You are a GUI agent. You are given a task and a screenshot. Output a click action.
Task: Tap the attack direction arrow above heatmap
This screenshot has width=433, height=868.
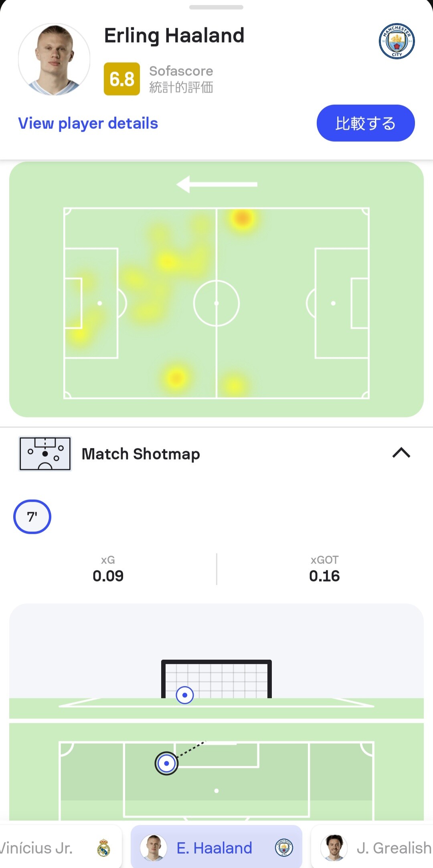[217, 184]
